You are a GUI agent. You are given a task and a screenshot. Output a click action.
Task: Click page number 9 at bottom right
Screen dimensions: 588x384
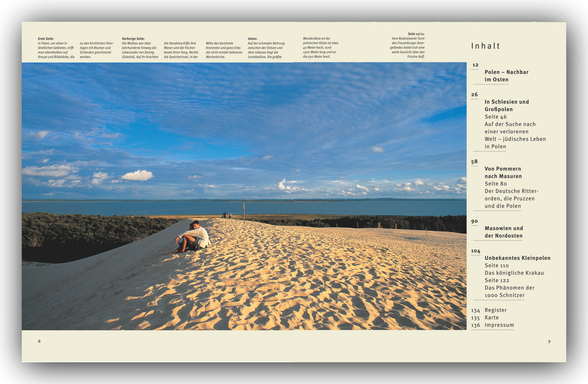tap(549, 341)
